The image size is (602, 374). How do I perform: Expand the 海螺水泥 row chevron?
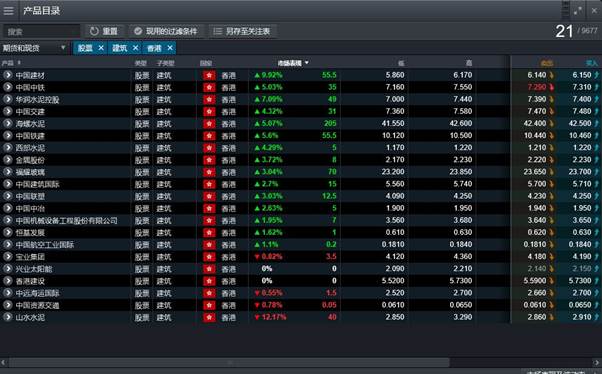[x=8, y=124]
